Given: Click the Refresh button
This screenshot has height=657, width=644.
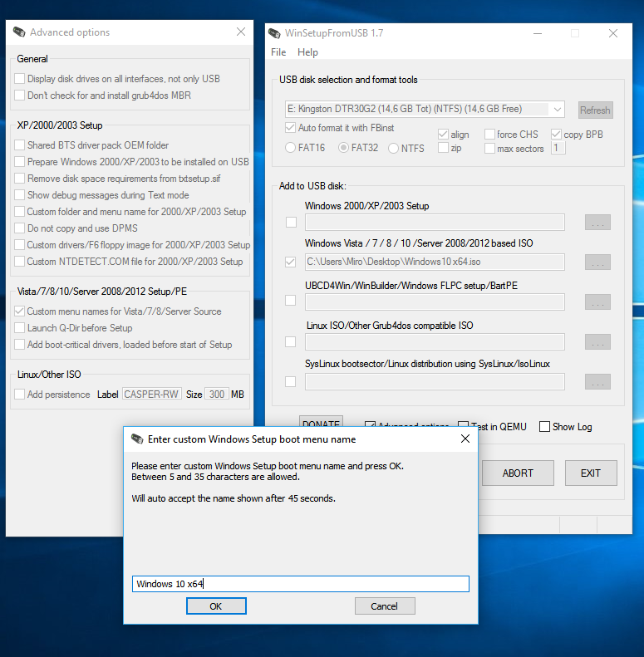Looking at the screenshot, I should click(x=595, y=110).
